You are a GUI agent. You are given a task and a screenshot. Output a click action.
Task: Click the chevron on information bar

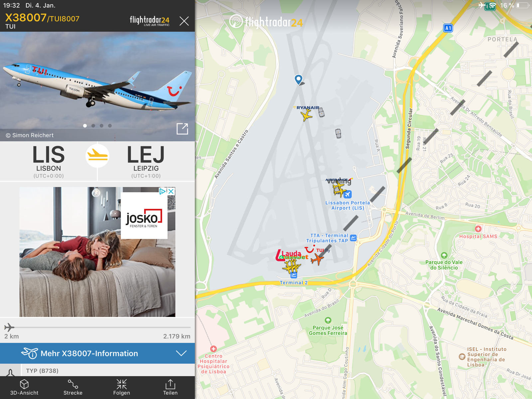181,353
